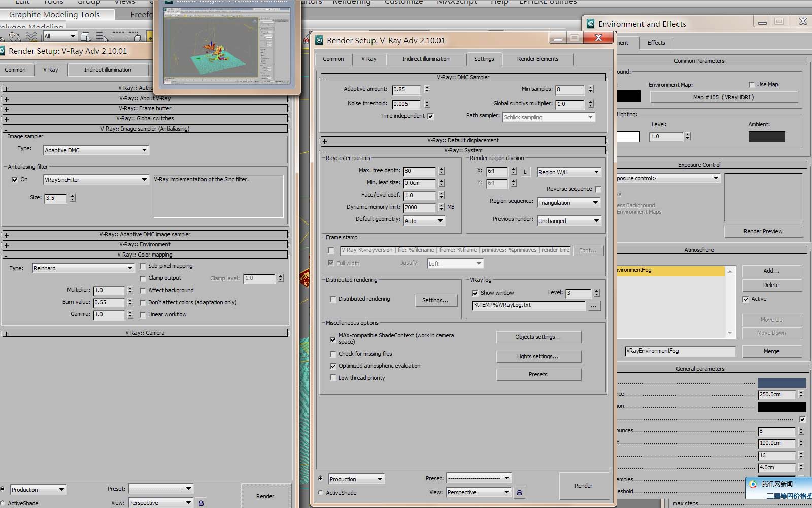Viewport: 812px width, 508px height.
Task: Click Render Preview in Environment window
Action: click(763, 232)
